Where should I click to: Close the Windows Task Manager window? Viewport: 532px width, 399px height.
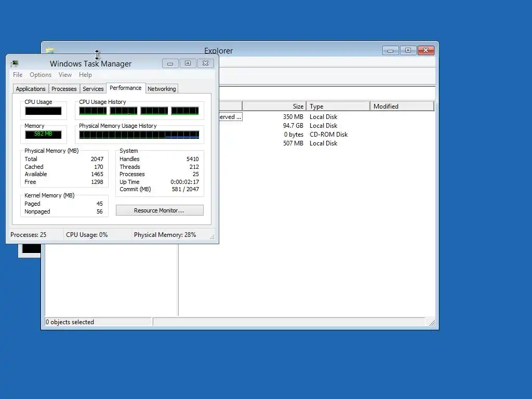(206, 63)
